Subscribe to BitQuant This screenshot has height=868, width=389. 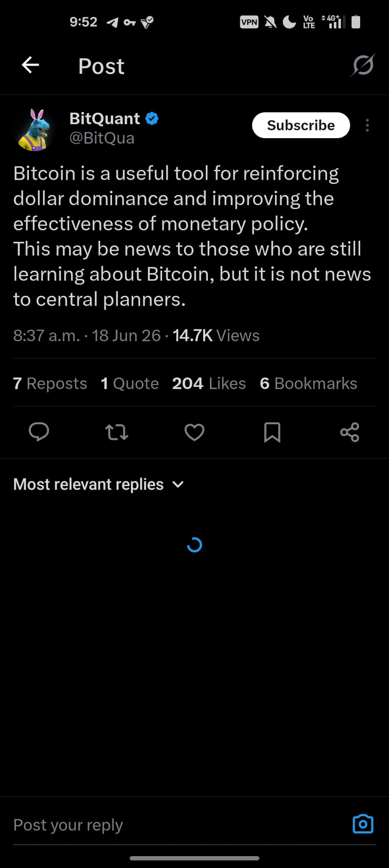point(301,125)
